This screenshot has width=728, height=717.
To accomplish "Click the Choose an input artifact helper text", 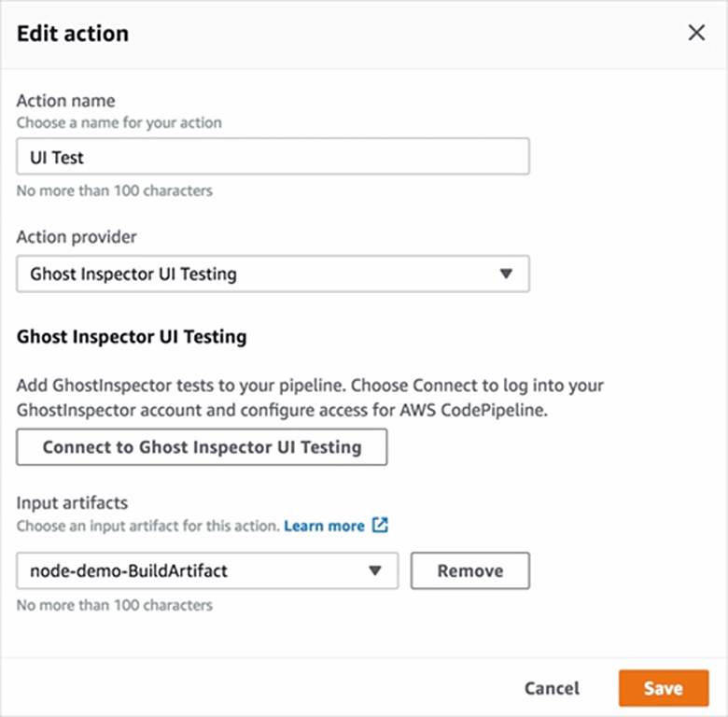I will [147, 526].
